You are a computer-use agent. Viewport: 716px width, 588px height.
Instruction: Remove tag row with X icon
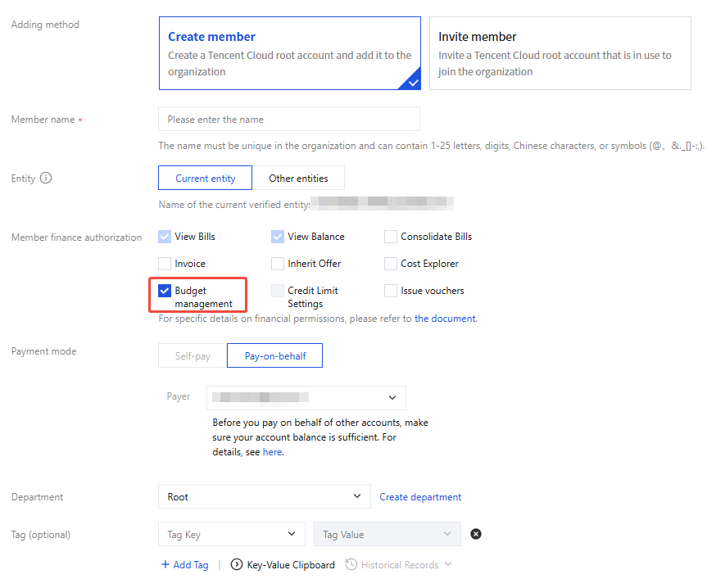point(476,535)
